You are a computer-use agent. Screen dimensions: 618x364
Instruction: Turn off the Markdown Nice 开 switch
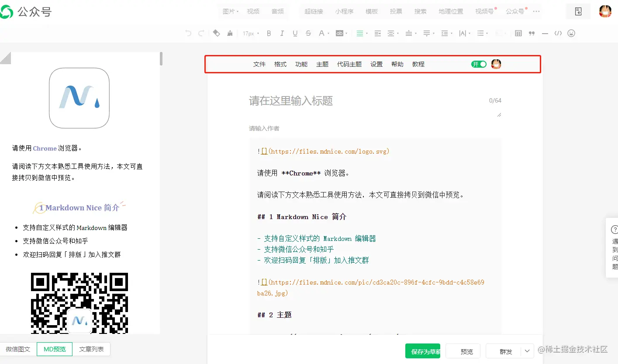(479, 64)
